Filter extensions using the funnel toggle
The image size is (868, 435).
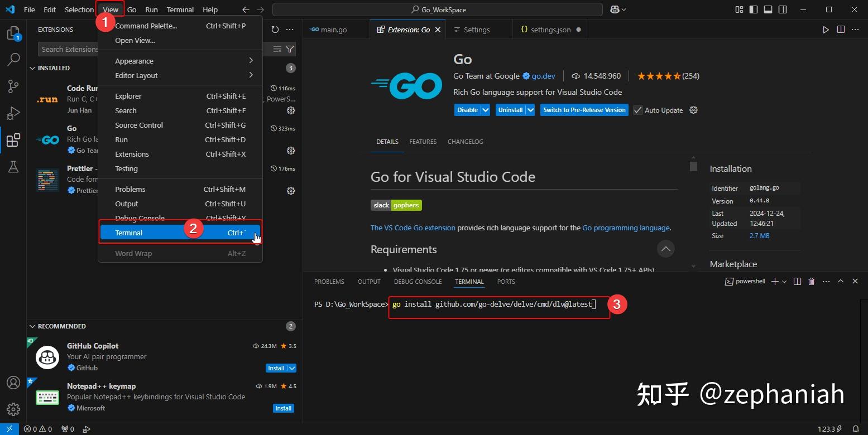coord(290,49)
